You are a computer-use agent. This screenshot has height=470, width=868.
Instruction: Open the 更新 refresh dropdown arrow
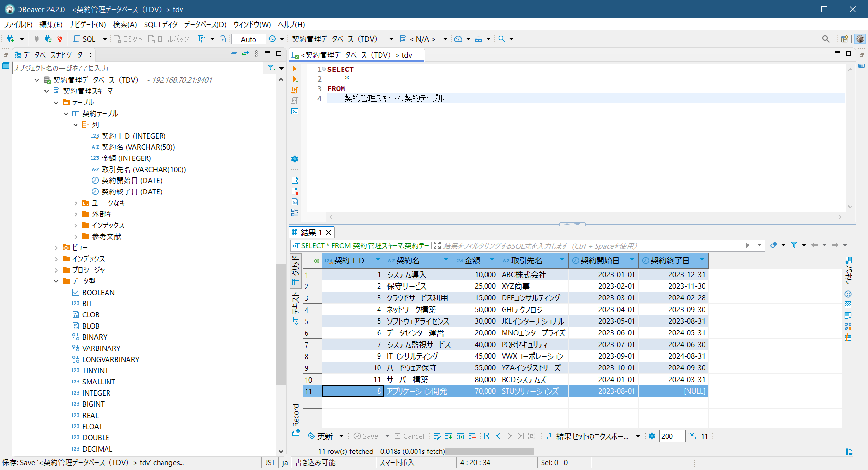341,436
